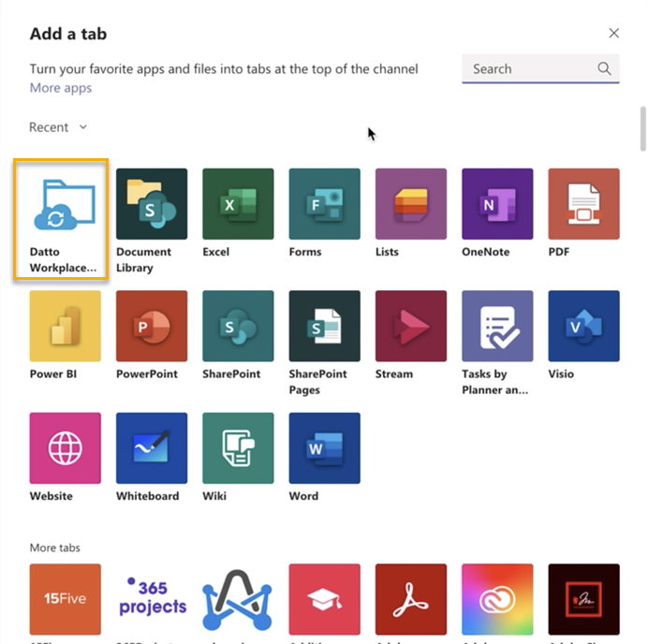Add the Word app tab
The image size is (648, 644).
point(324,448)
